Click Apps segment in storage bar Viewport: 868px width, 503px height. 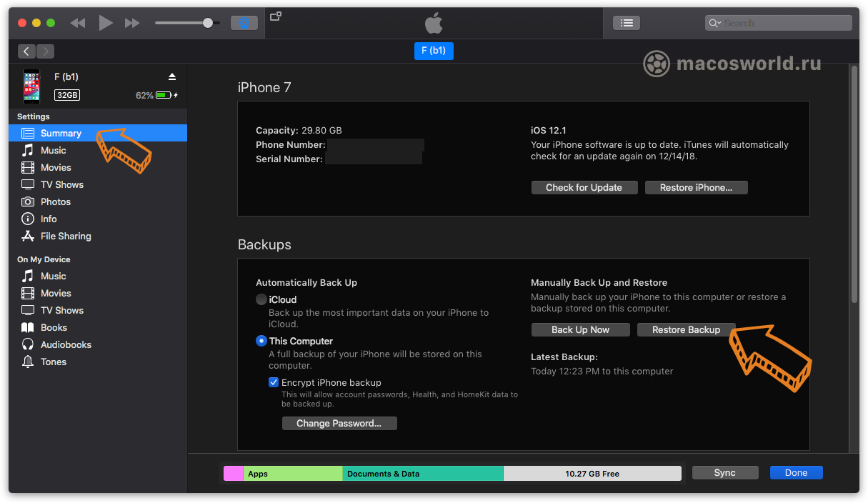click(x=293, y=473)
